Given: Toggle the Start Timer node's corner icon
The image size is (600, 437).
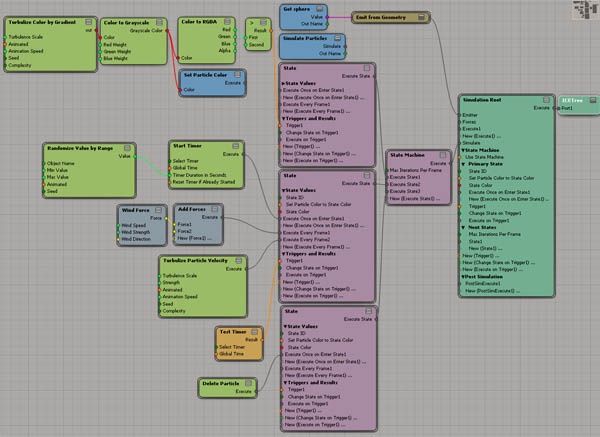Looking at the screenshot, I should (x=236, y=146).
